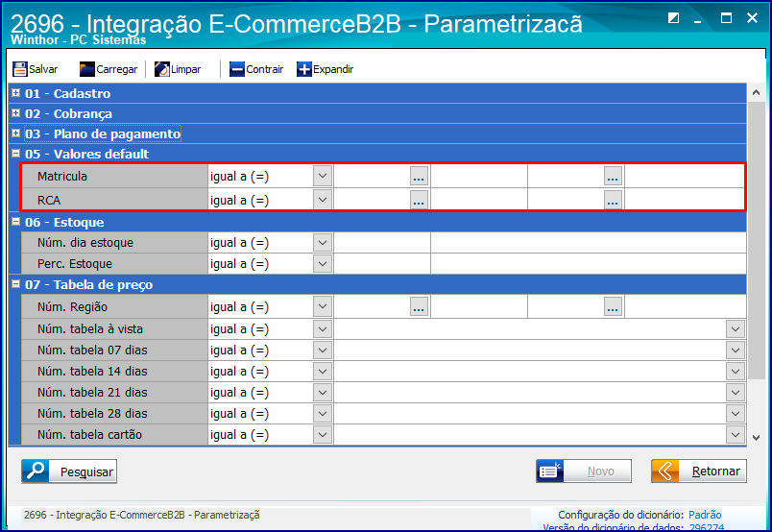
Task: Click the Perc. Estoque value field
Action: pos(382,263)
